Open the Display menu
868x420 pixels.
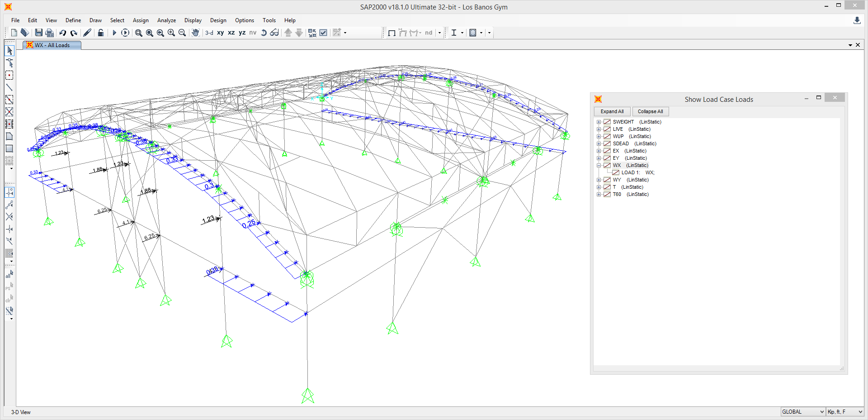point(193,20)
